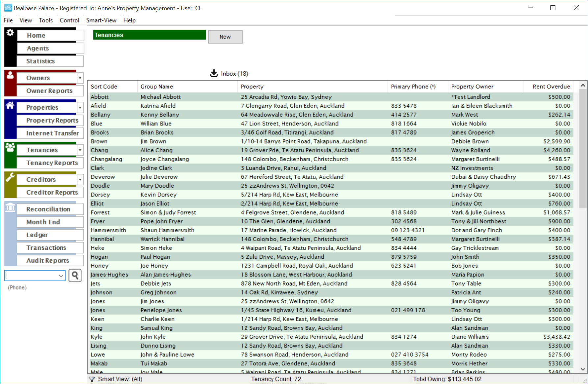Open the phone search combo box dropdown
The image size is (588, 384).
point(61,276)
